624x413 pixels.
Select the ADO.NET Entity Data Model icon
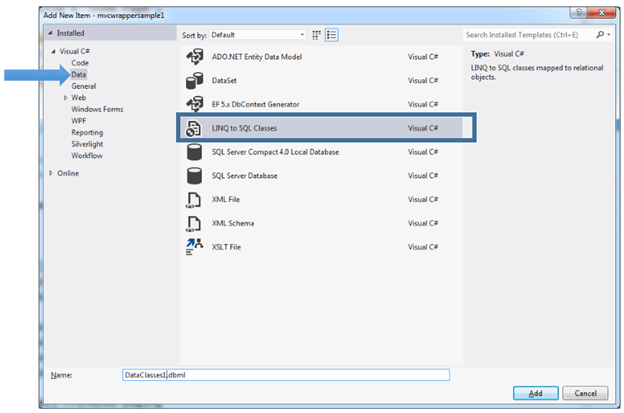pyautogui.click(x=194, y=56)
